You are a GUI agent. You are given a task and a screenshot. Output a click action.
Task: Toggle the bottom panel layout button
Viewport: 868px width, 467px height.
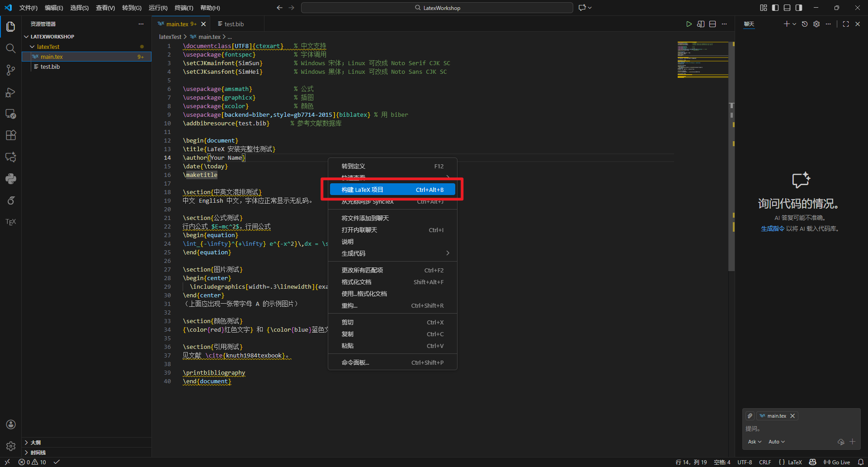coord(787,8)
